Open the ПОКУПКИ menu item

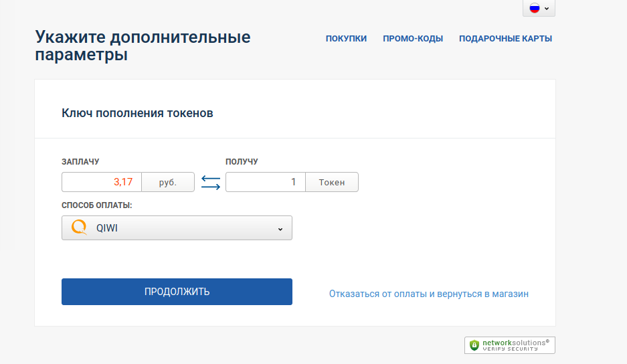[x=347, y=39]
